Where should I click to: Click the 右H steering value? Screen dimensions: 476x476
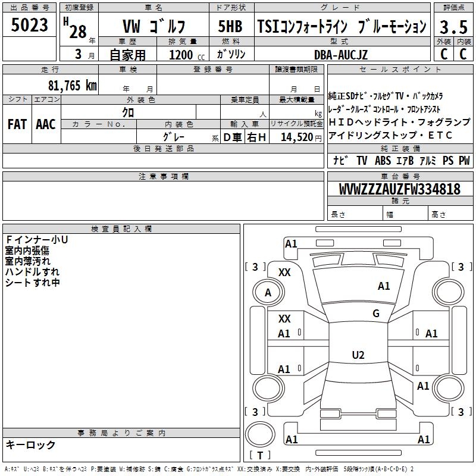(x=256, y=137)
